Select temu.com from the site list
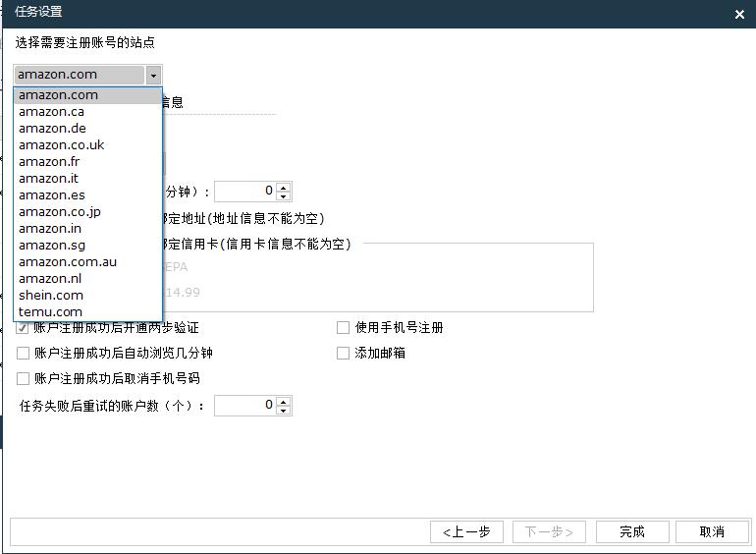The image size is (756, 554). click(x=87, y=312)
